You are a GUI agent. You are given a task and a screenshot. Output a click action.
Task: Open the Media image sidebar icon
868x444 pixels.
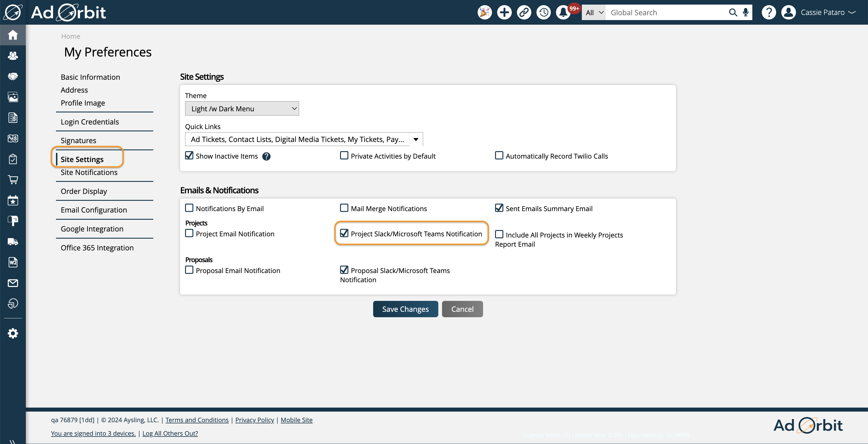click(x=13, y=97)
